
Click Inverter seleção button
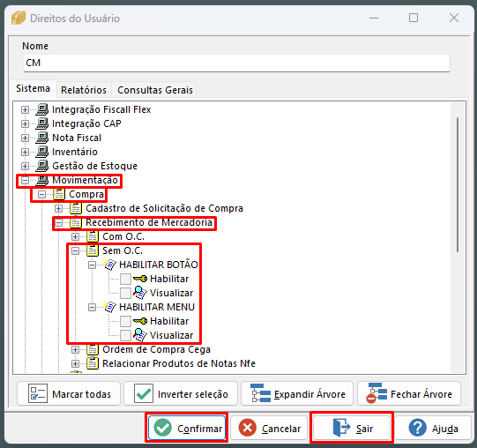tap(181, 393)
